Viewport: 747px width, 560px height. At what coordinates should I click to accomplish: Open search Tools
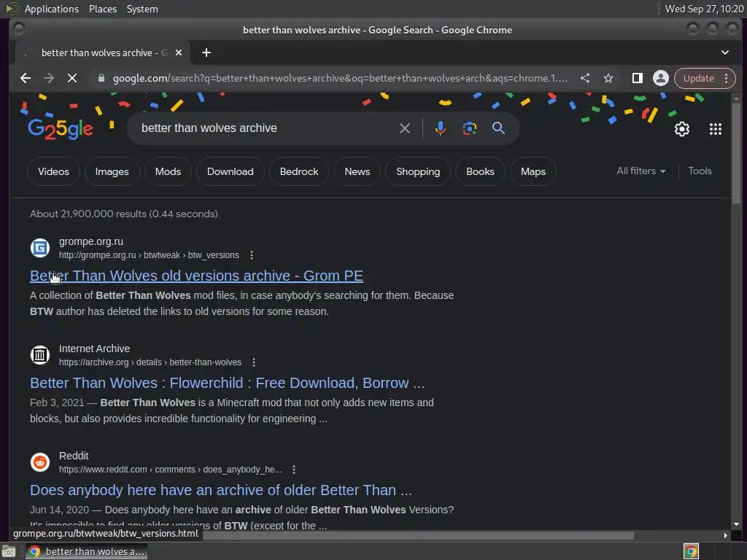(700, 171)
